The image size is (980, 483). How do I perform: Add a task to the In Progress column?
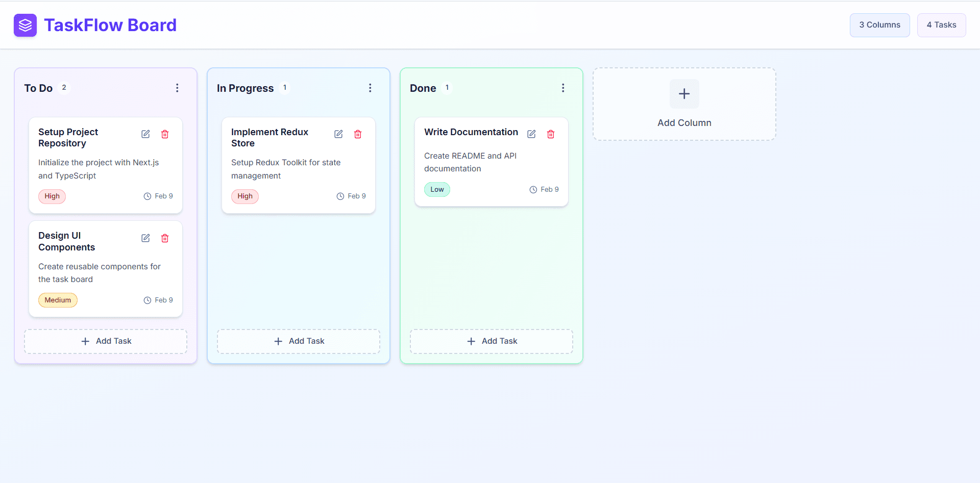coord(298,341)
